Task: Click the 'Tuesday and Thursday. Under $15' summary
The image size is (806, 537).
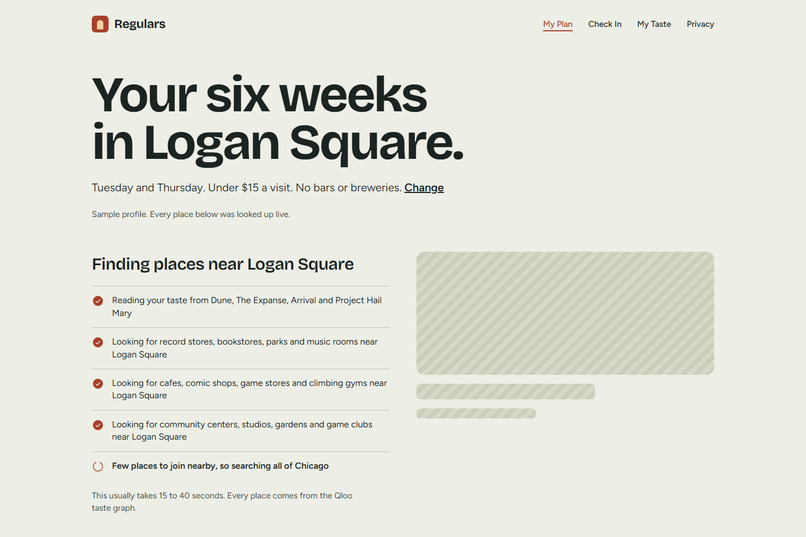Action: coord(247,188)
